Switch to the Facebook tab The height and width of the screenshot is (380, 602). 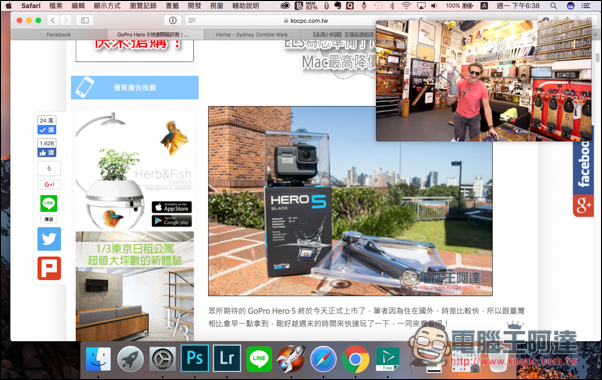click(x=59, y=35)
